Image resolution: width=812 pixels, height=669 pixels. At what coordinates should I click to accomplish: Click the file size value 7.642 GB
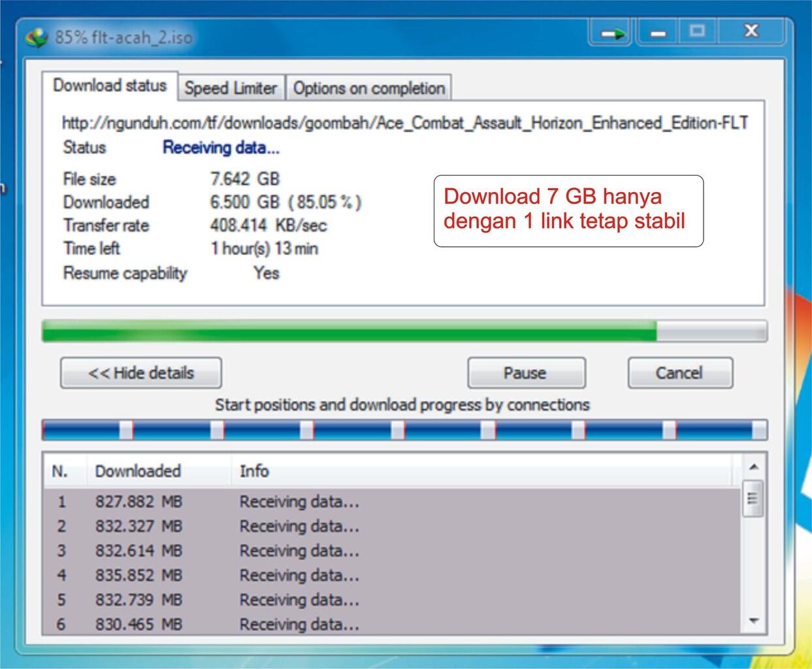(244, 179)
